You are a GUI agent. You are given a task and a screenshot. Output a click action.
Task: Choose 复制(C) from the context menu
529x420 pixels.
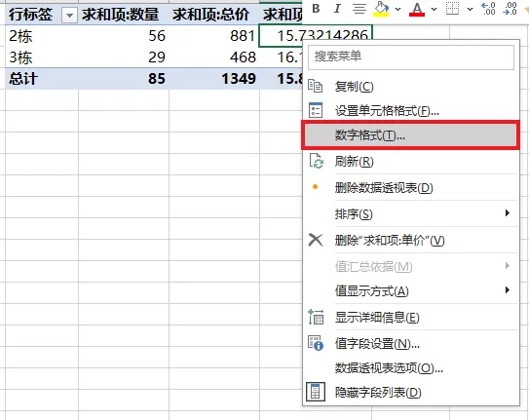(411, 87)
